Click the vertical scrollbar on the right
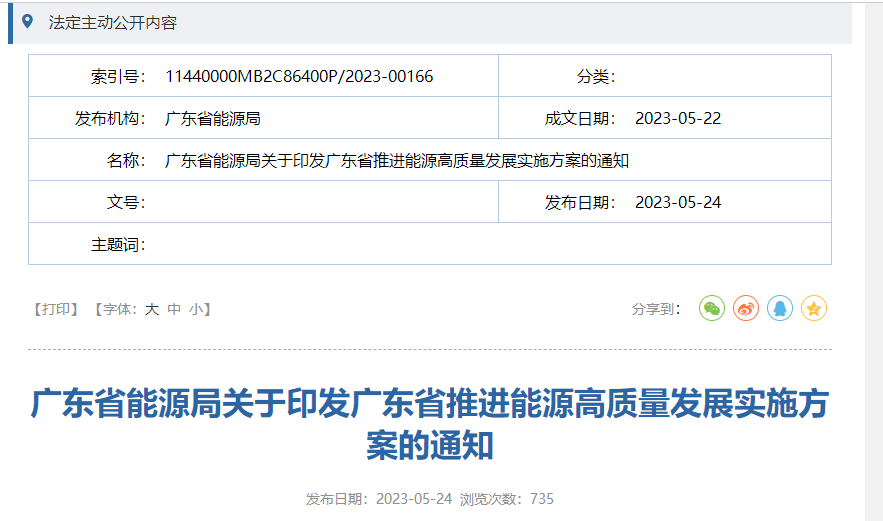The width and height of the screenshot is (883, 521). [x=873, y=260]
